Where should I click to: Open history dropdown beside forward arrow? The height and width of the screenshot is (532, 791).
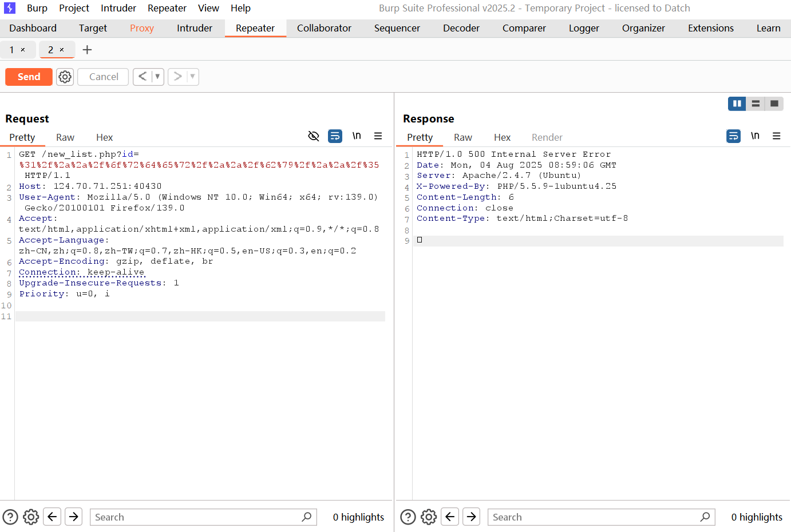[x=192, y=77]
